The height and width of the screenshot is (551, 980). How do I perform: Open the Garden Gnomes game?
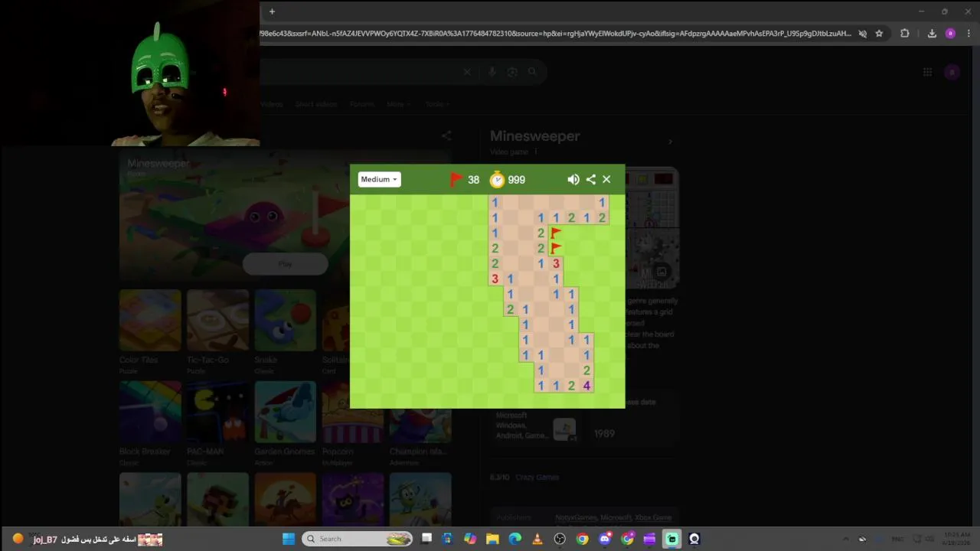pyautogui.click(x=285, y=412)
